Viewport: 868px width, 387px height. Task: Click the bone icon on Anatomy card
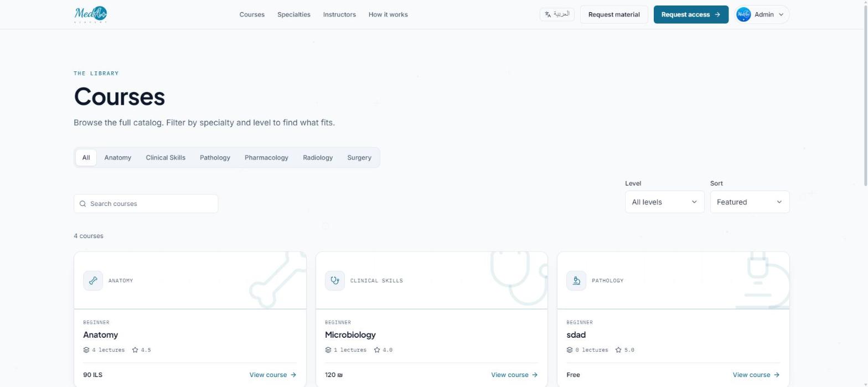[x=93, y=281]
